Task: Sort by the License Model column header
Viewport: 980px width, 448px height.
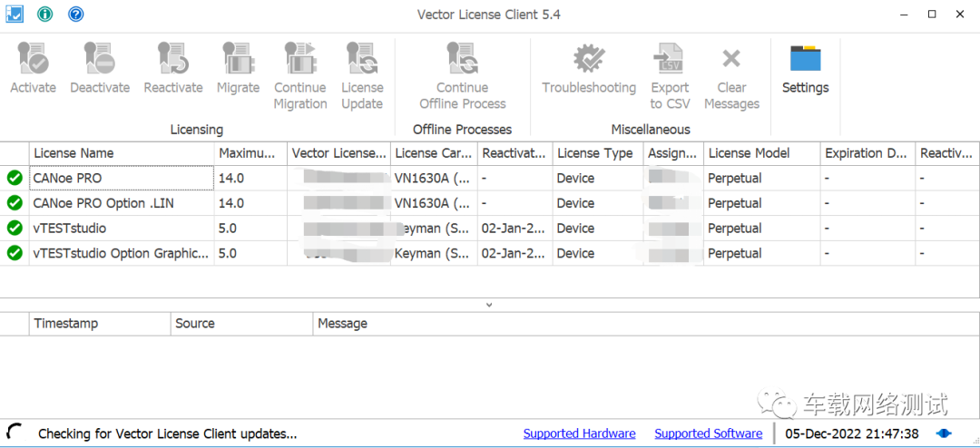Action: pyautogui.click(x=762, y=153)
